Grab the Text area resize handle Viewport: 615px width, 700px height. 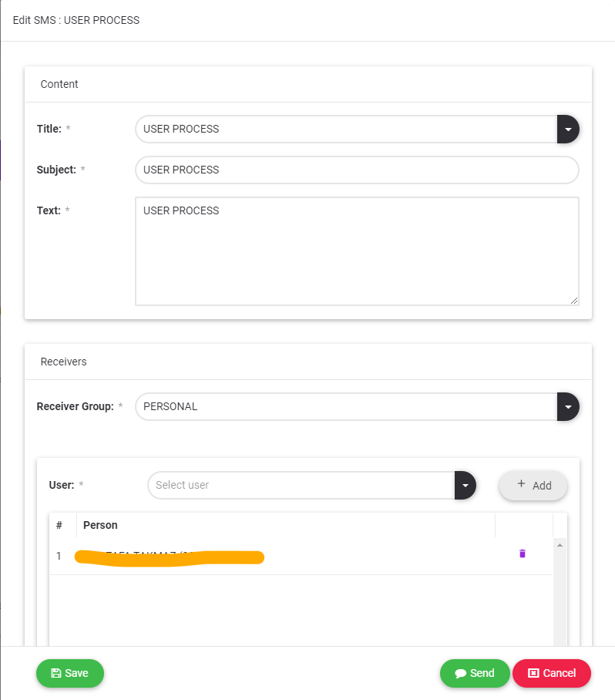click(574, 301)
